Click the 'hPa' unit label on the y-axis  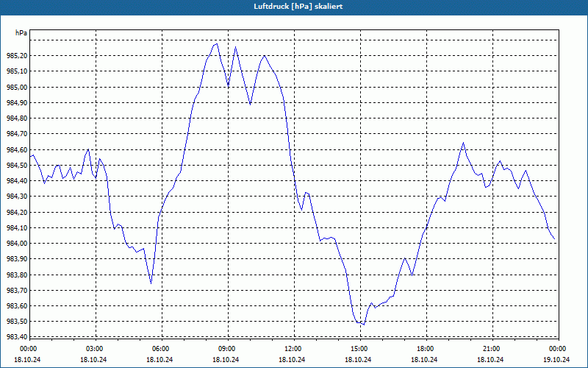(x=21, y=33)
